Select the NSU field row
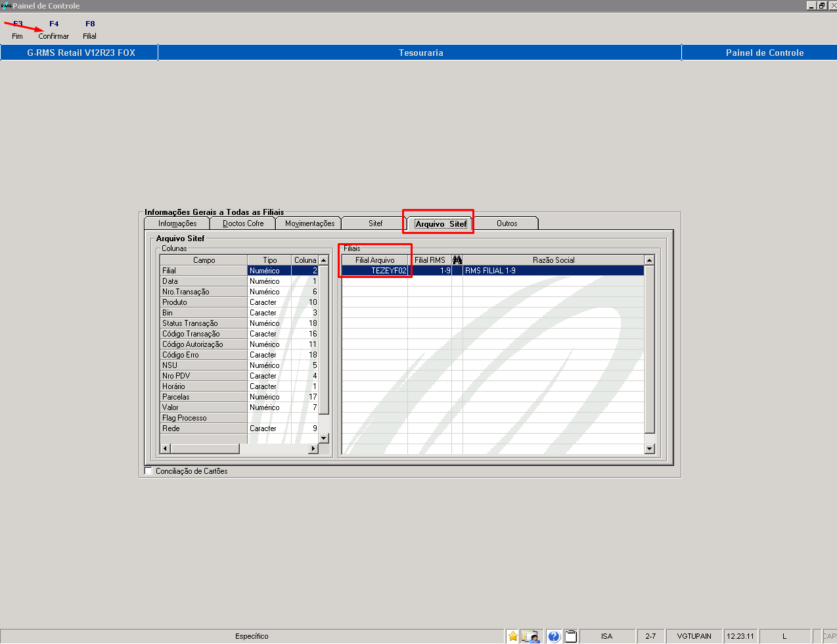The height and width of the screenshot is (644, 837). pos(204,365)
